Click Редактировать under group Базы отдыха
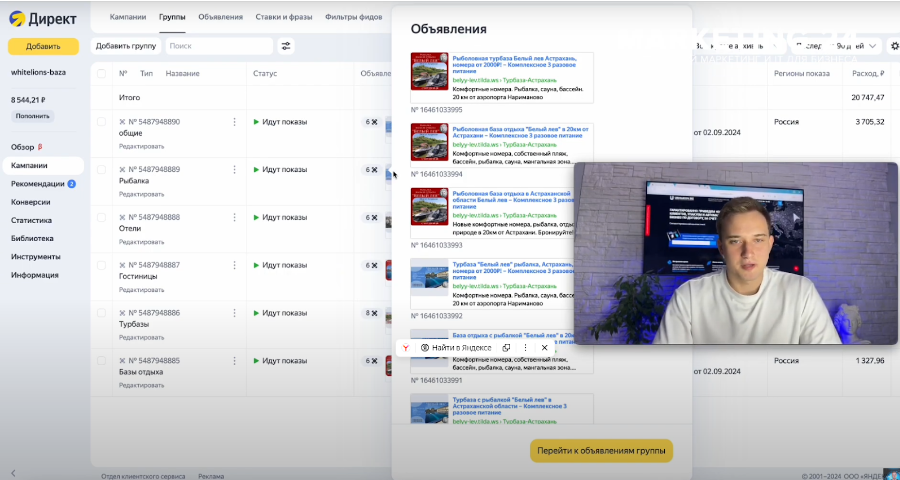The height and width of the screenshot is (480, 900). pyautogui.click(x=141, y=385)
